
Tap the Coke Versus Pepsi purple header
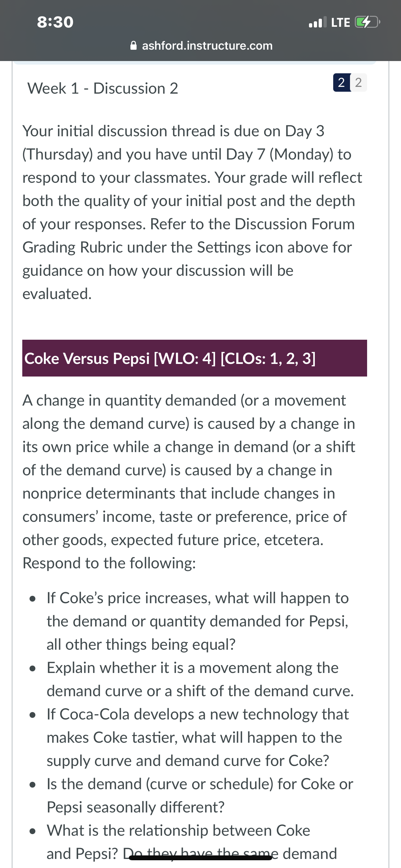pyautogui.click(x=194, y=358)
